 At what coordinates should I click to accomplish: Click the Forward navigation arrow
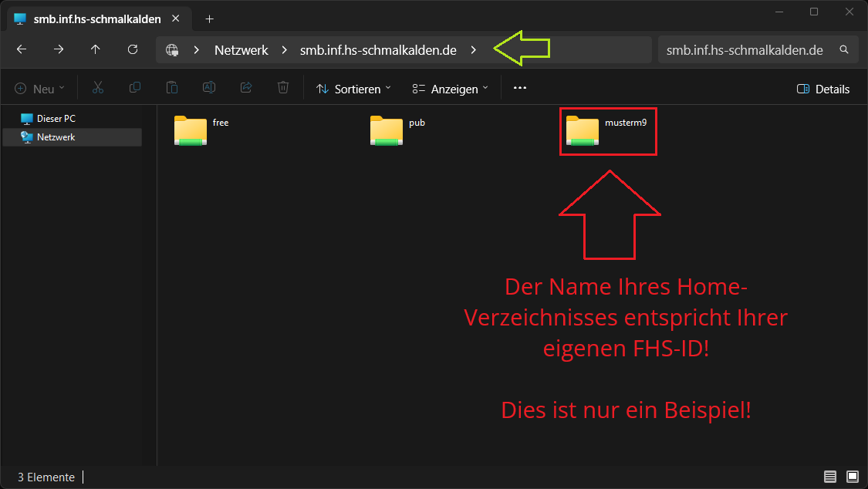pos(59,49)
